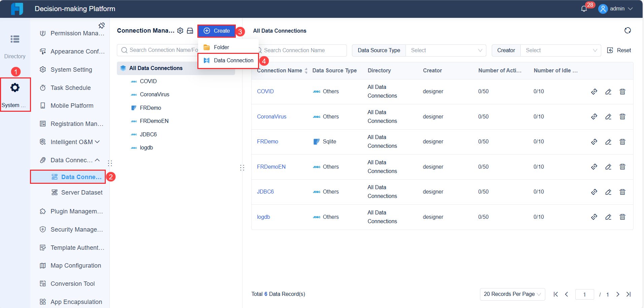Open the Creator select dropdown
Screen dimensions: 644x308
[560, 50]
